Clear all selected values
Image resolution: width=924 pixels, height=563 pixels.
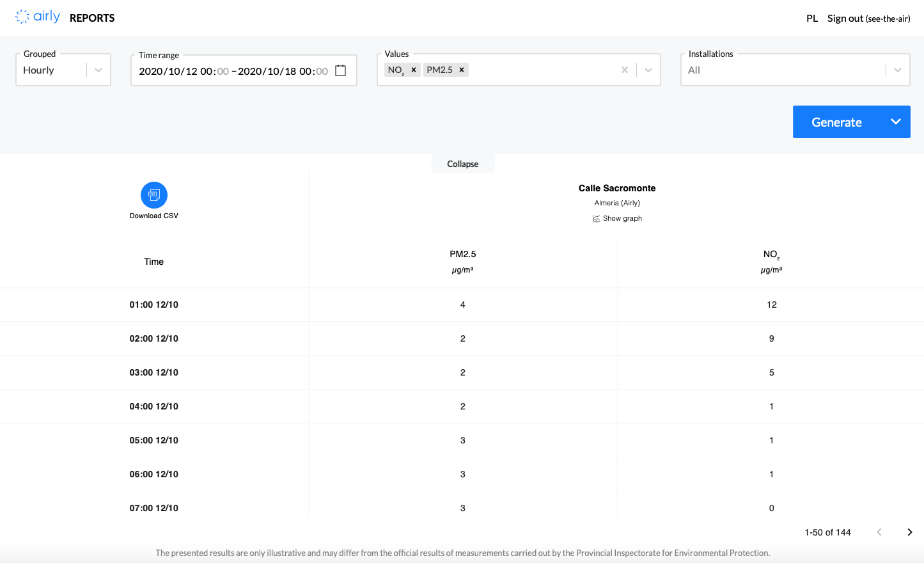pos(625,70)
